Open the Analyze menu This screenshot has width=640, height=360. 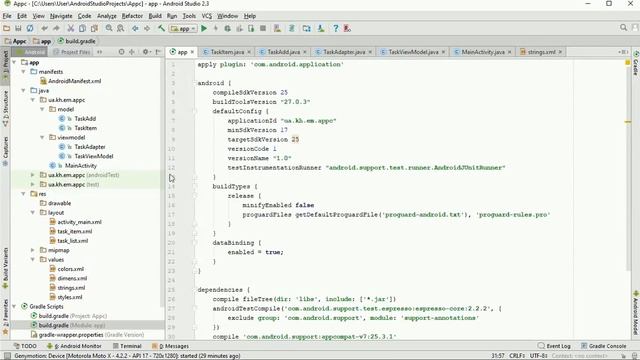(x=107, y=16)
